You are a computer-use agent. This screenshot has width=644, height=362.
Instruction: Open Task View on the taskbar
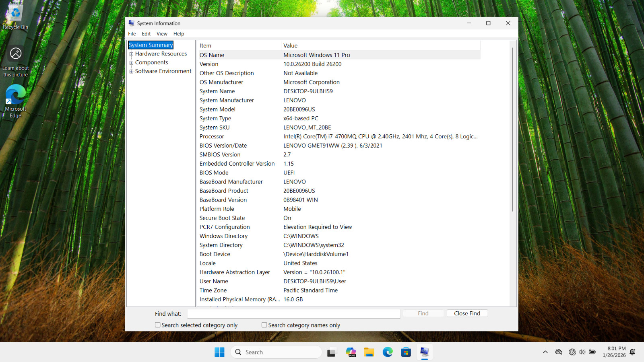(x=331, y=352)
